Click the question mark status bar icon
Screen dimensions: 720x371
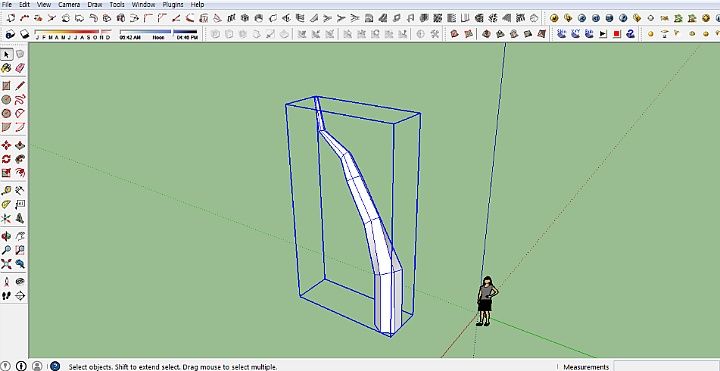6,366
